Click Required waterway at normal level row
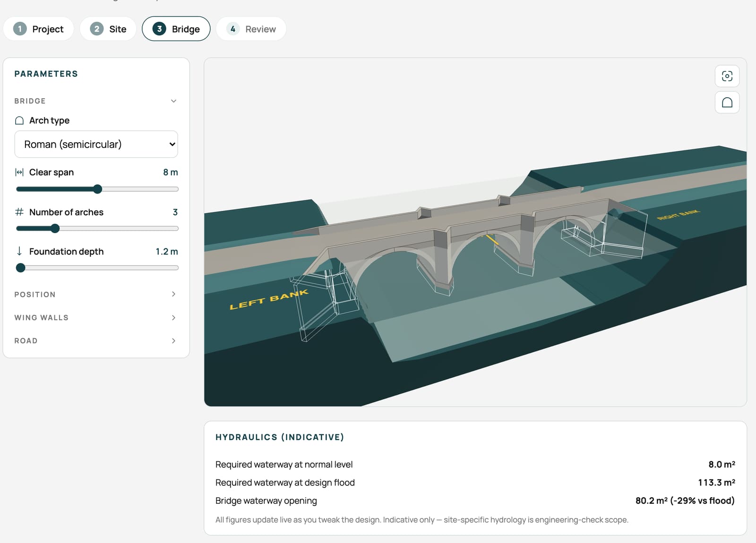The image size is (756, 543). [x=475, y=465]
